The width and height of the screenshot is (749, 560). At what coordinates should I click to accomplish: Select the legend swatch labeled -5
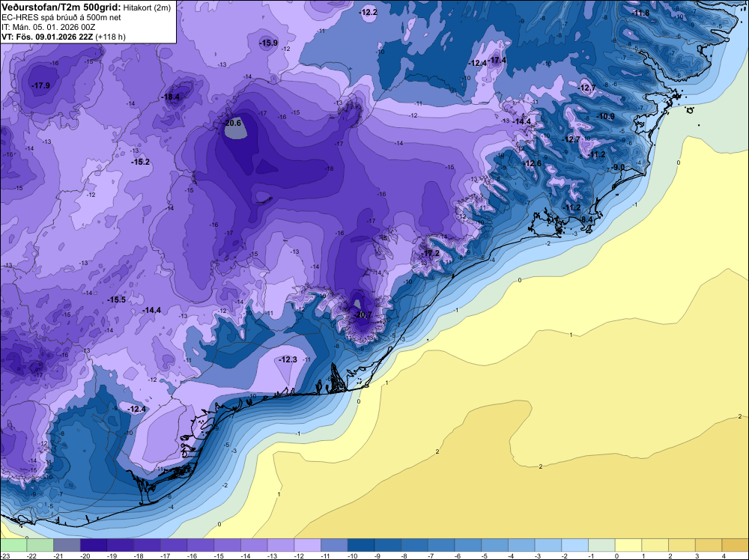(495, 545)
